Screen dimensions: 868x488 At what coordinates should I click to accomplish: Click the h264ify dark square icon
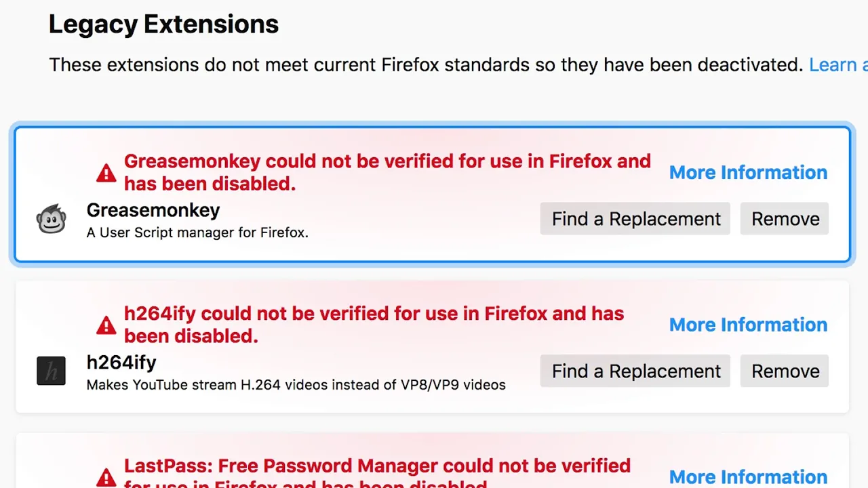pos(51,371)
